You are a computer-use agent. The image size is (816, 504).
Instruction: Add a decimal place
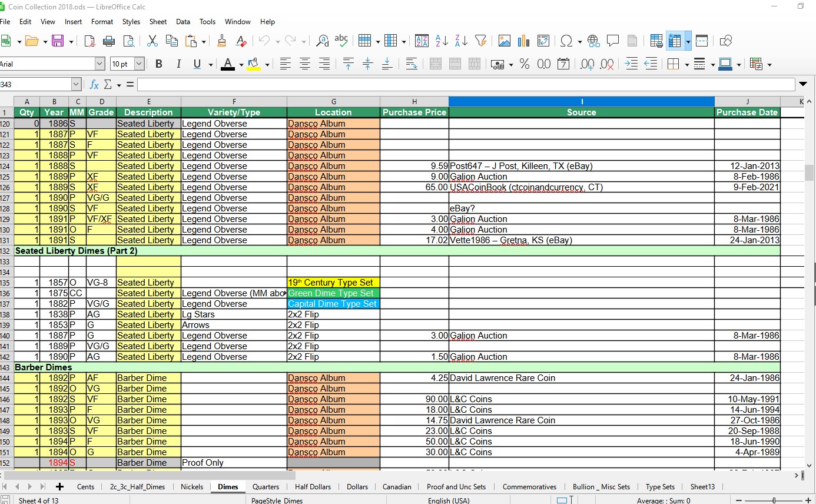point(587,64)
